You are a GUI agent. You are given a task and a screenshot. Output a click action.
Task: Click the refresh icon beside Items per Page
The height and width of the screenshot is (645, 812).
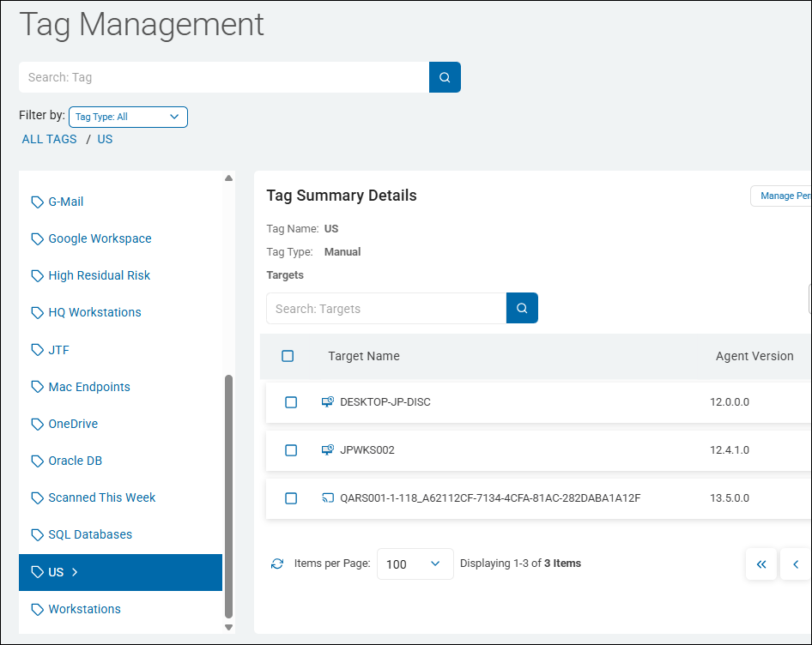[277, 564]
